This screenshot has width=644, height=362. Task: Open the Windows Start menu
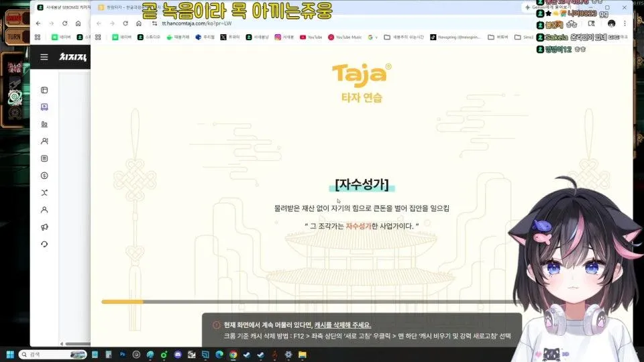tap(10, 355)
